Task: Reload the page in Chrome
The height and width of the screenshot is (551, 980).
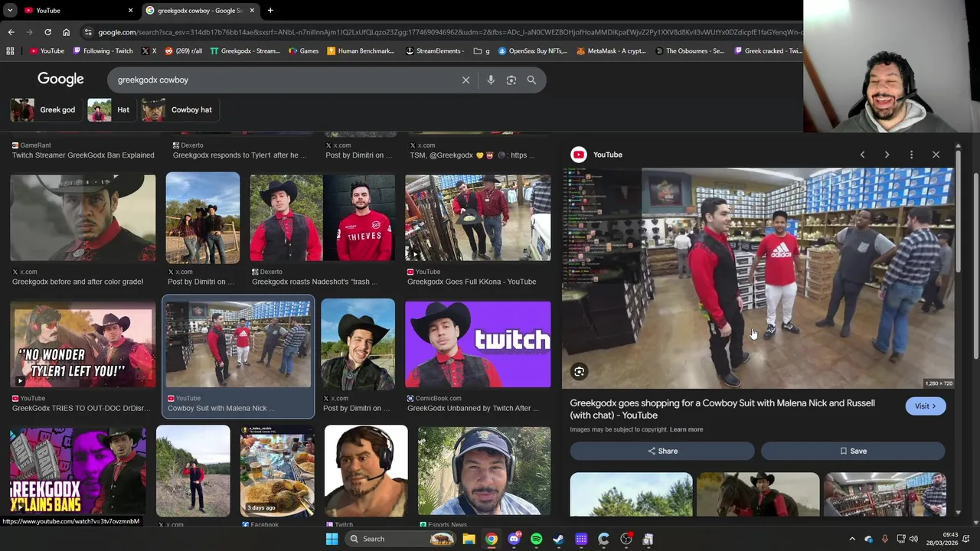Action: point(47,32)
